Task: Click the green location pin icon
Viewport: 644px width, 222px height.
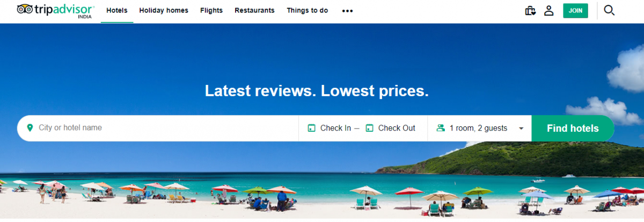Action: [30, 128]
